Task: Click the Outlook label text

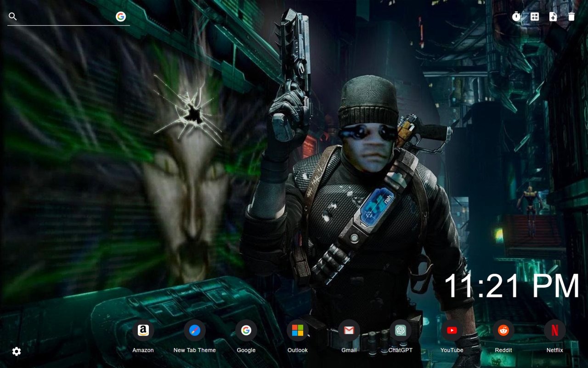Action: click(298, 350)
